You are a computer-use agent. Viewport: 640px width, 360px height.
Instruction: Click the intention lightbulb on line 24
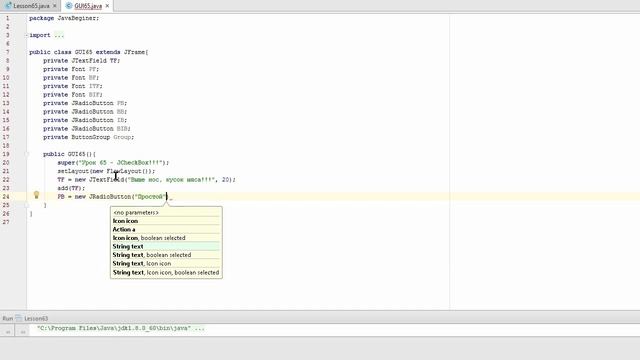(36, 195)
